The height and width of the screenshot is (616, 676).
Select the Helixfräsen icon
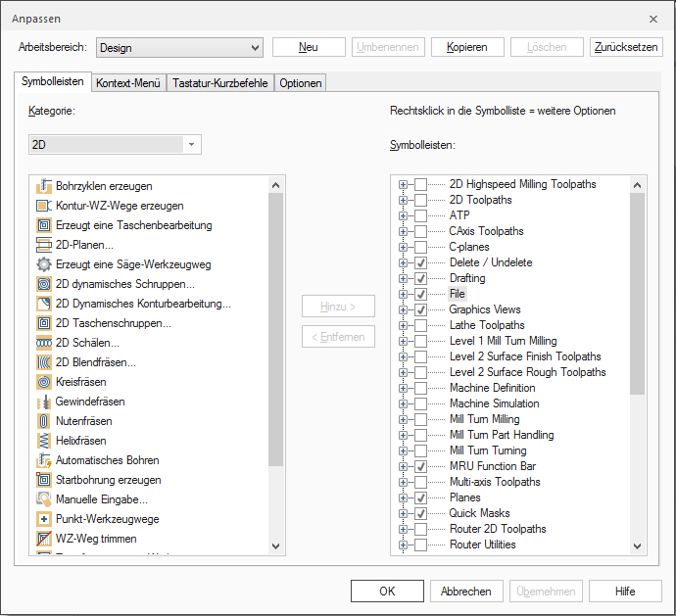(44, 441)
